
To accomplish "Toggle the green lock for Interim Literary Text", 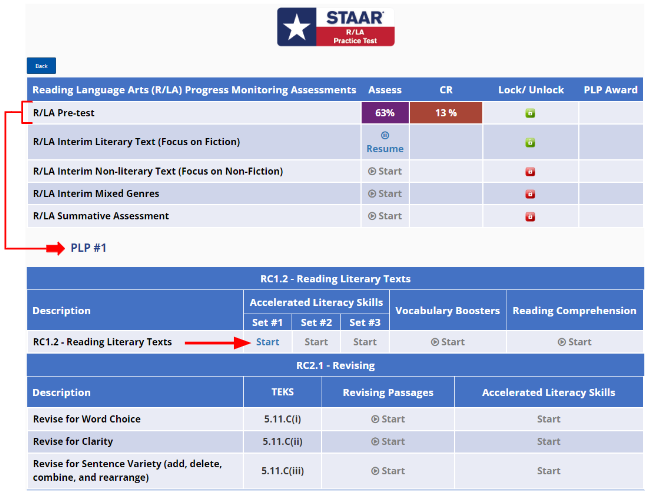I will coord(530,143).
